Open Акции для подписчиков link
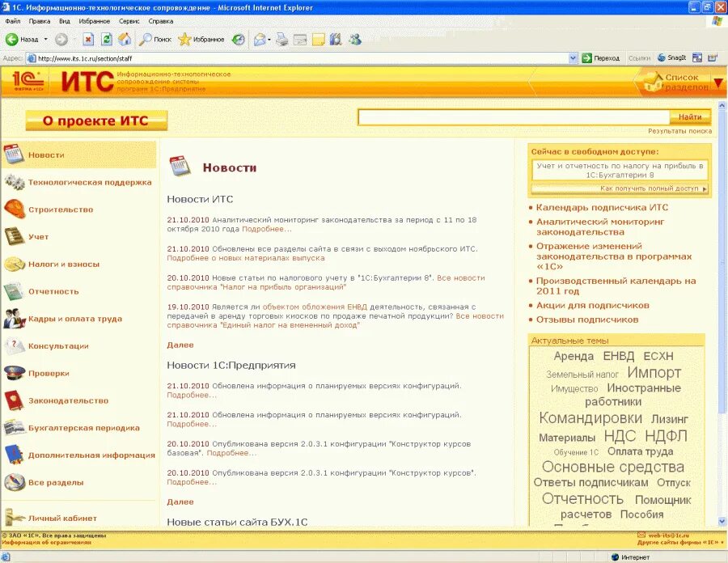728x563 pixels. (592, 306)
